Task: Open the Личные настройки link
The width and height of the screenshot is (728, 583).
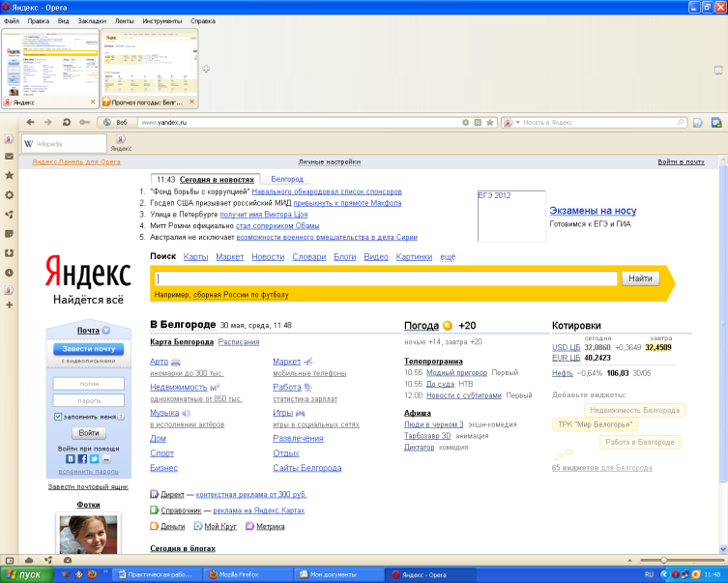Action: [x=329, y=162]
